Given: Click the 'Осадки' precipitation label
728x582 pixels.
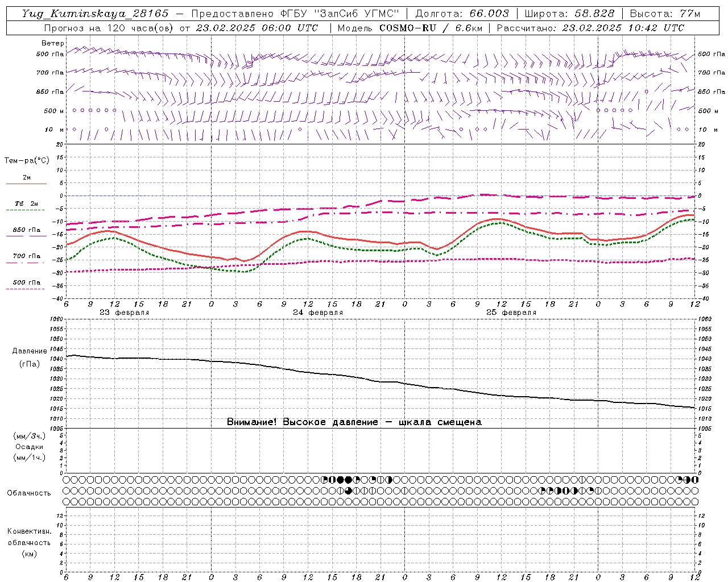Looking at the screenshot, I should pyautogui.click(x=30, y=447).
